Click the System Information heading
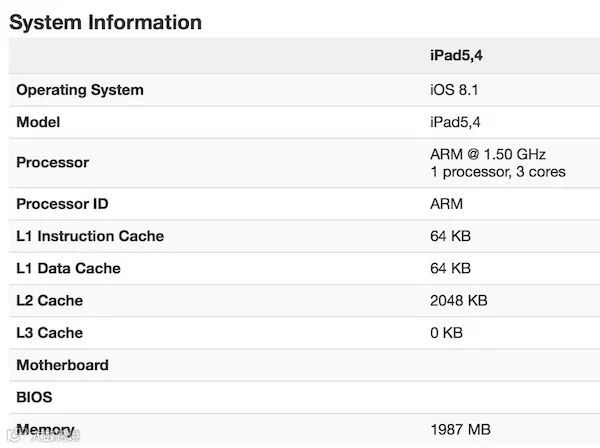 coord(105,22)
